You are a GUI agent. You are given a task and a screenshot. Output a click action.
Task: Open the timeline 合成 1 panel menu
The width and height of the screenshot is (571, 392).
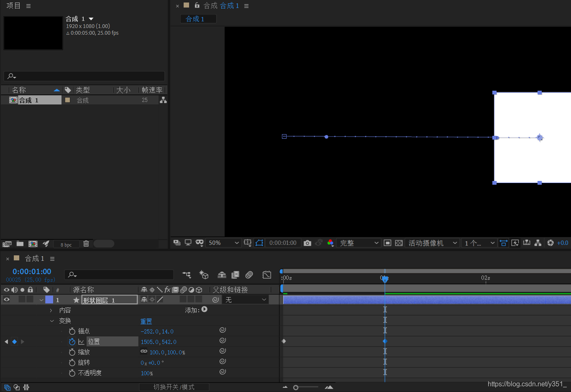[x=52, y=259]
